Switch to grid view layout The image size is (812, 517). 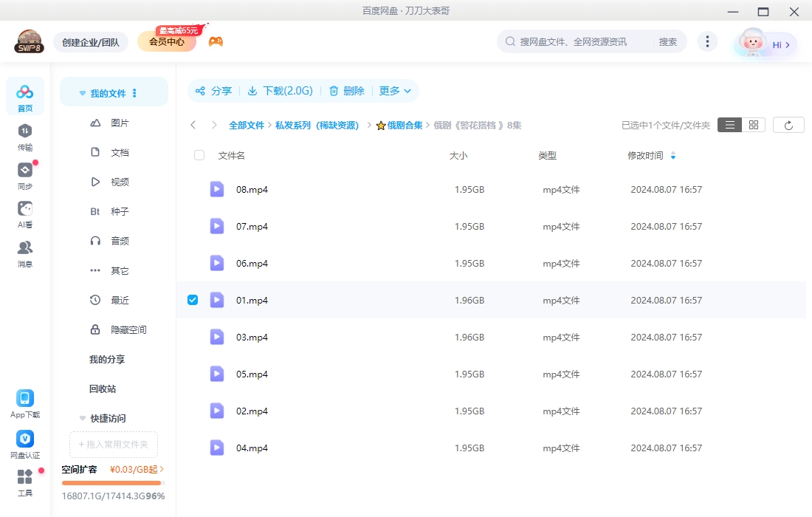click(752, 124)
